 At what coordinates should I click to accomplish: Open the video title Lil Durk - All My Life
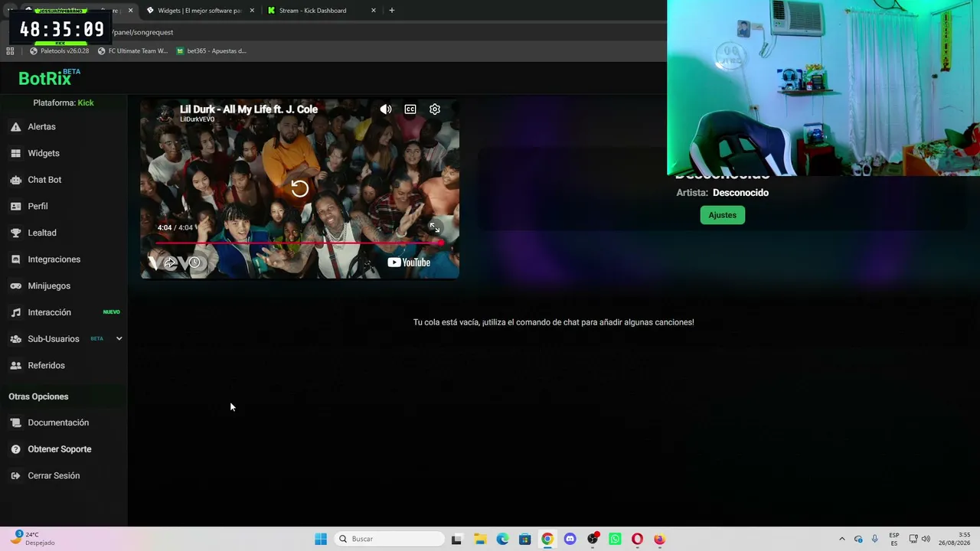pos(249,109)
